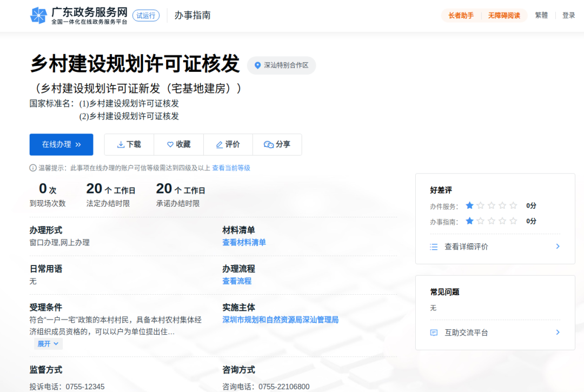Rate 办件服务 with the fifth star
Viewport: 584px width, 392px height.
(x=513, y=205)
